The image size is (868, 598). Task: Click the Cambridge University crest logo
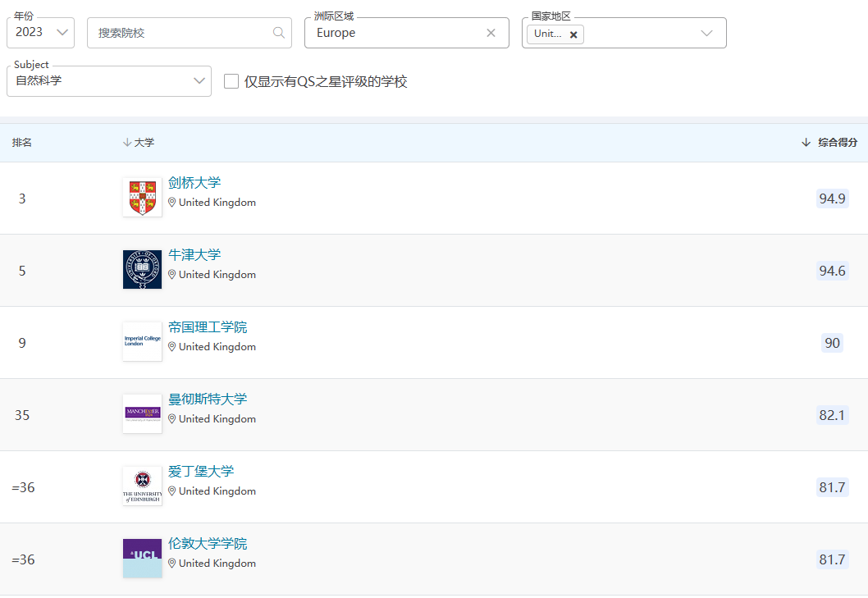[x=142, y=197]
